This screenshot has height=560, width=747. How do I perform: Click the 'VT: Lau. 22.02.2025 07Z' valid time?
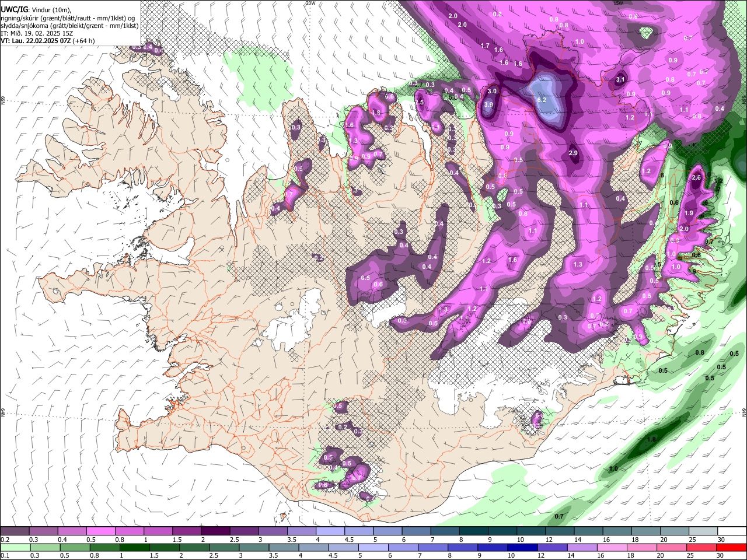[x=35, y=41]
